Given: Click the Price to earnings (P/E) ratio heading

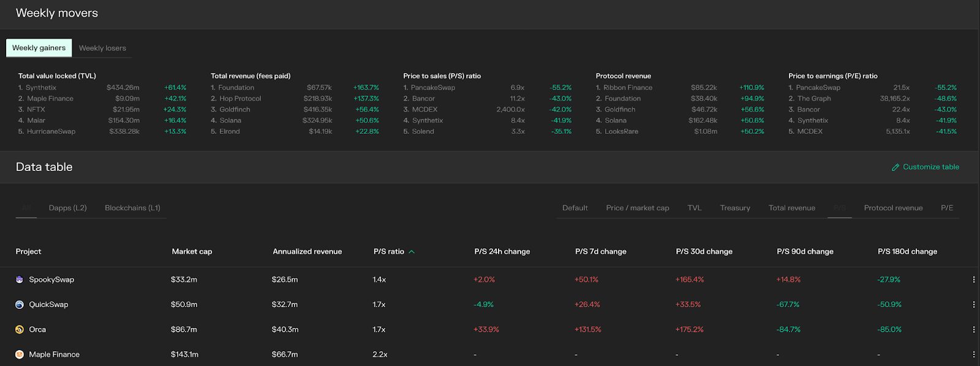Looking at the screenshot, I should click(x=833, y=76).
